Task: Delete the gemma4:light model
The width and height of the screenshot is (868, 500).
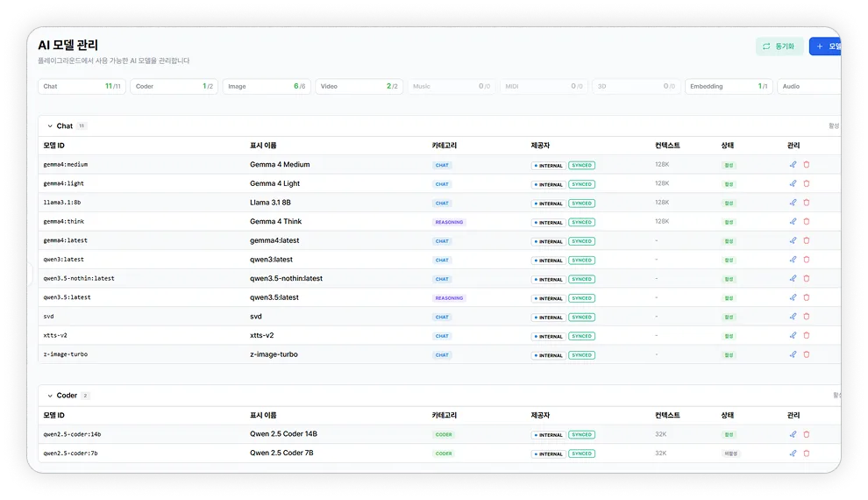Action: click(807, 183)
